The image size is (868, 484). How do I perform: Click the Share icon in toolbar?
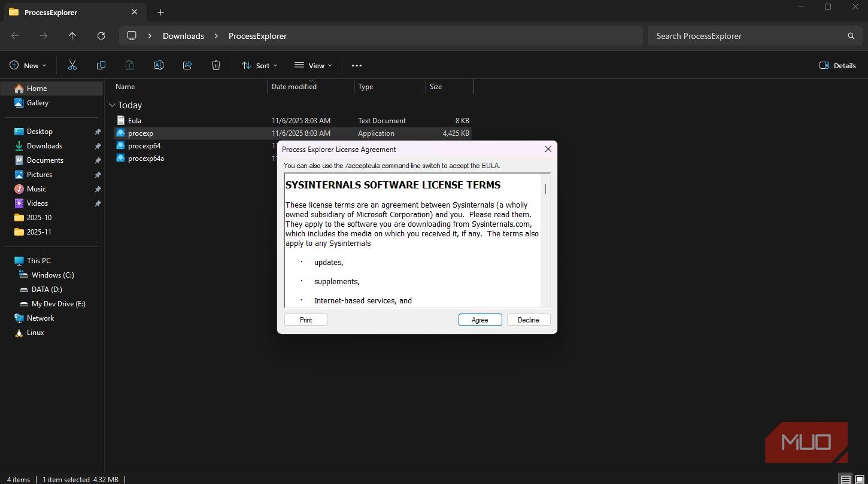click(187, 66)
